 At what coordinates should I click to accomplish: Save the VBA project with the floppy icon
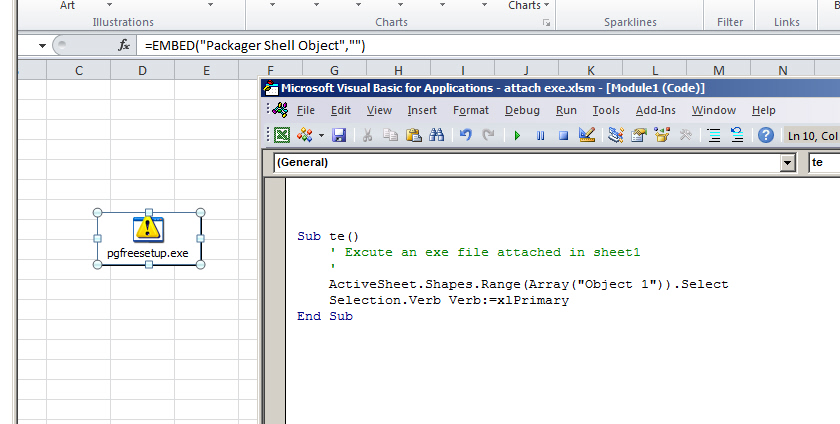(x=339, y=135)
